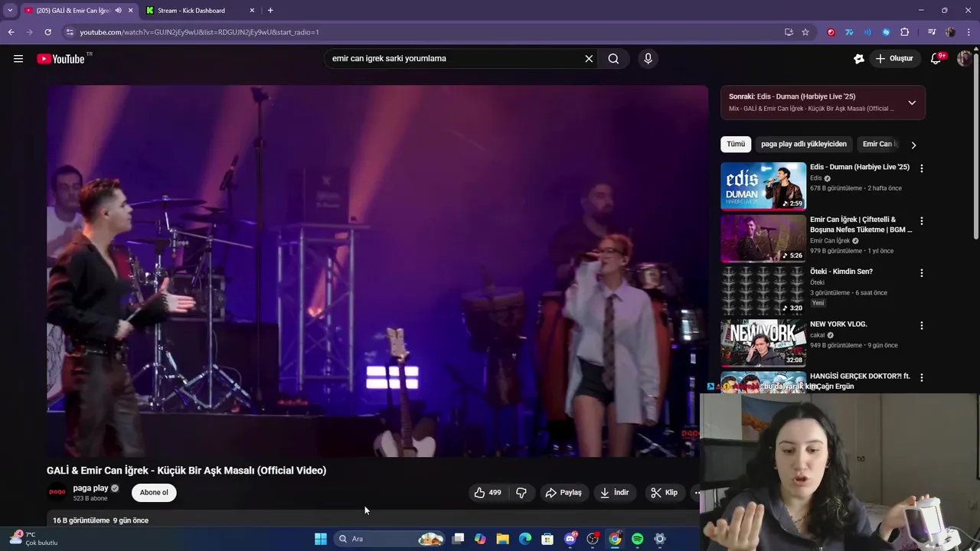This screenshot has width=980, height=551.
Task: Like the video with thumbs up
Action: click(487, 492)
